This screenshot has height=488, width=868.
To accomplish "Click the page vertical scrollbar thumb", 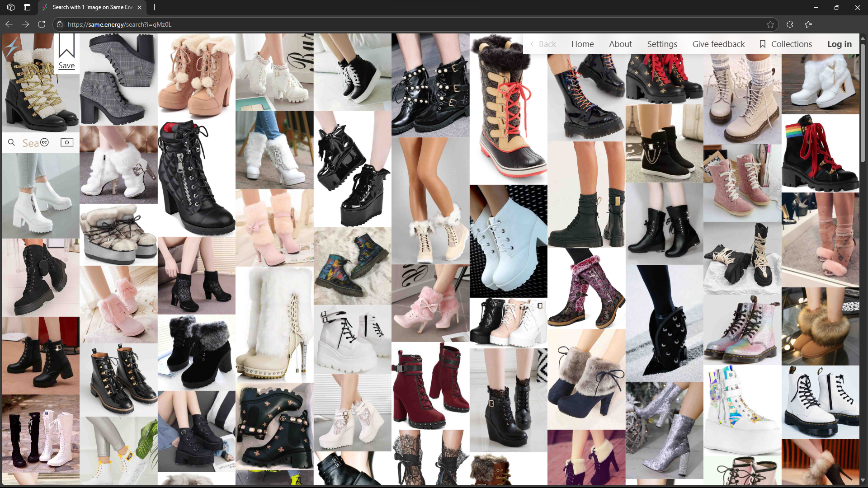I will point(863,103).
